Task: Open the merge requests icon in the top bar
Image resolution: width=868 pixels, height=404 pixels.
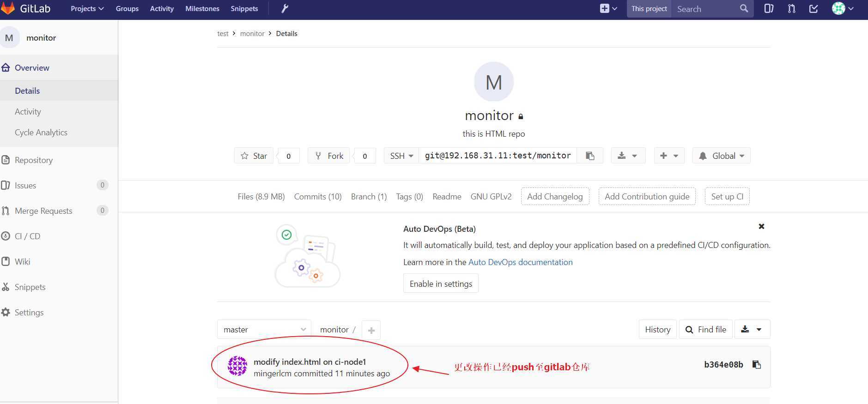Action: pos(791,8)
